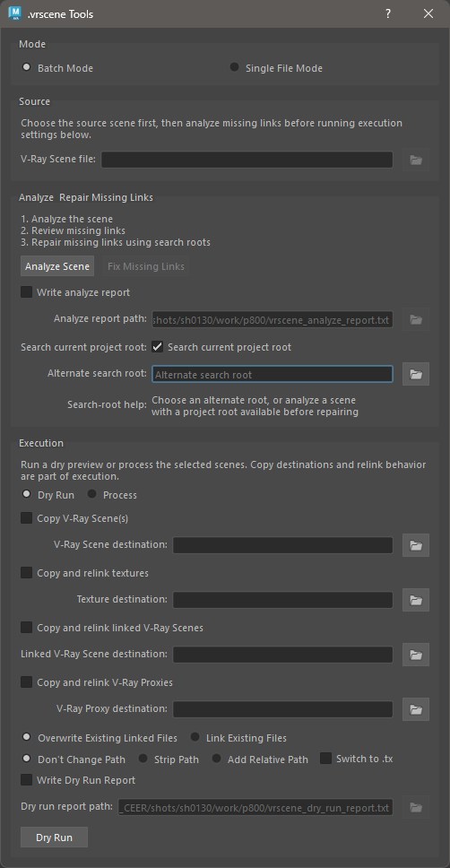Click the Linked V-Ray Scene destination field

tap(283, 655)
